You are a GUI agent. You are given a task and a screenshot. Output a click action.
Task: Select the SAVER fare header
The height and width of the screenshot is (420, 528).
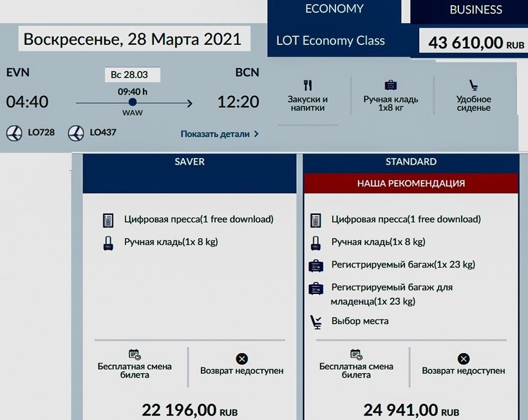pos(190,162)
